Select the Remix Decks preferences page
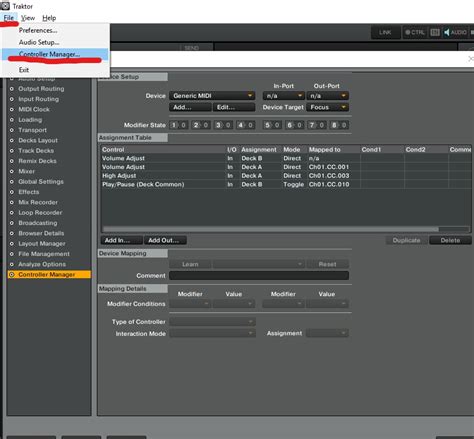 (37, 161)
